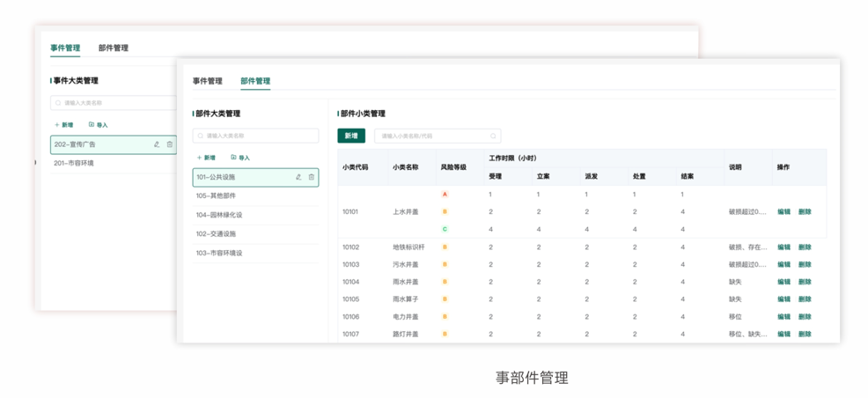
Task: Click the 风险等级 column header
Action: (x=453, y=167)
